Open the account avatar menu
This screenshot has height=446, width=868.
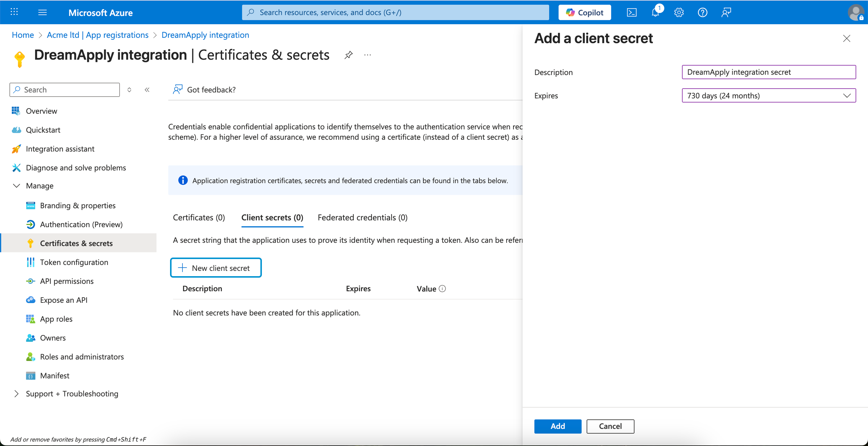(x=856, y=12)
